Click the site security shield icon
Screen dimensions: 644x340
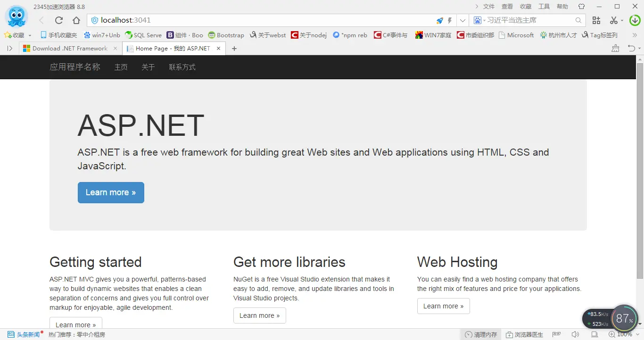pos(94,20)
